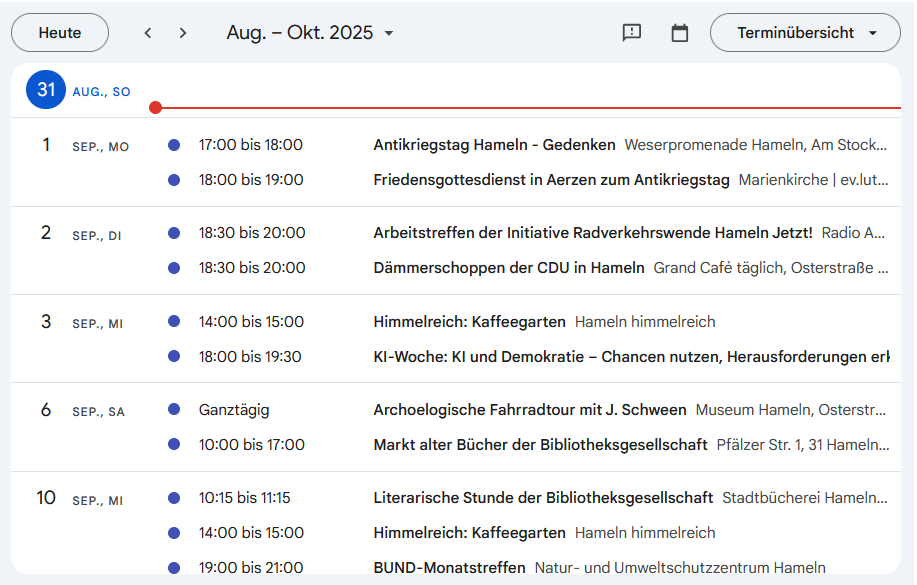Open the KI-Woche: KI und Demokratie event
The width and height of the screenshot is (917, 585).
630,357
